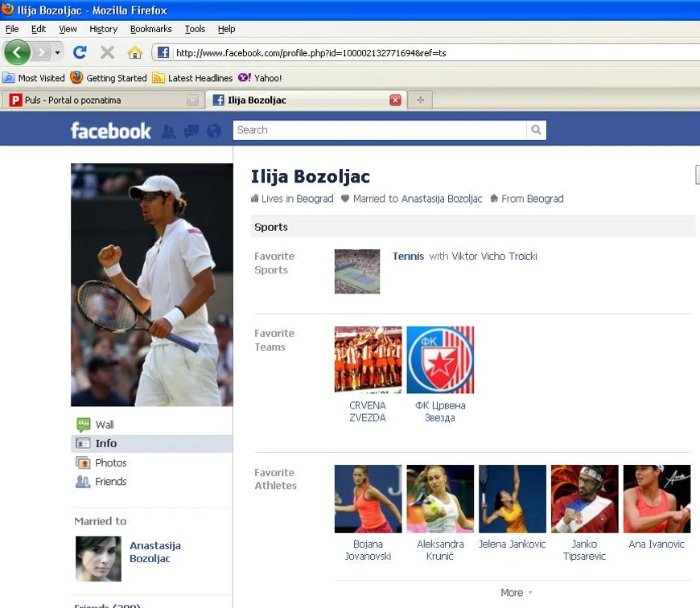Open Facebook messages icon

[x=191, y=131]
